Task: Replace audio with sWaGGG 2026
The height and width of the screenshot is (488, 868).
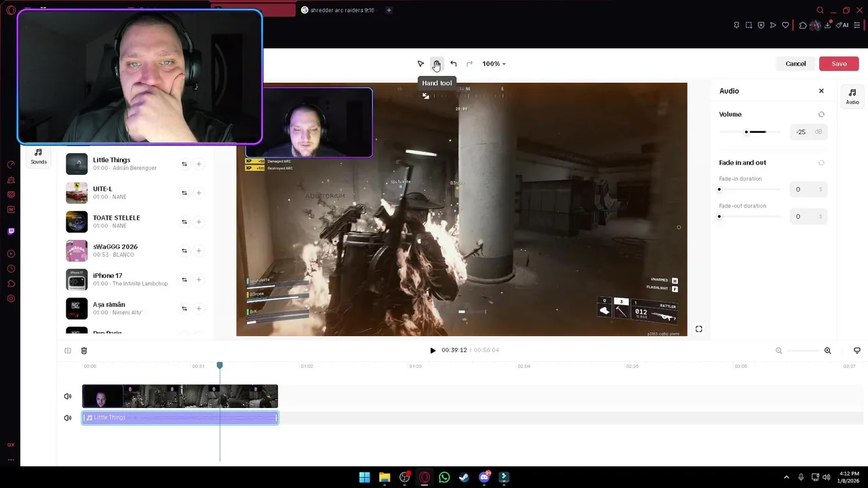Action: coord(184,251)
